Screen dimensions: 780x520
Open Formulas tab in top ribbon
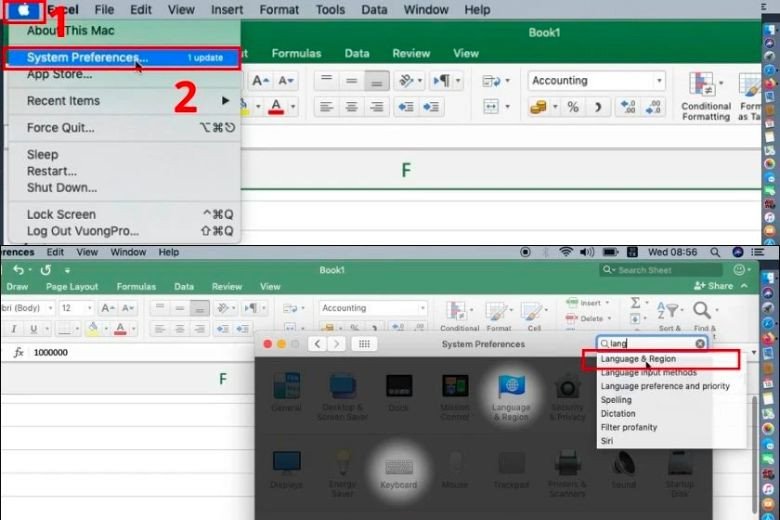pos(296,53)
